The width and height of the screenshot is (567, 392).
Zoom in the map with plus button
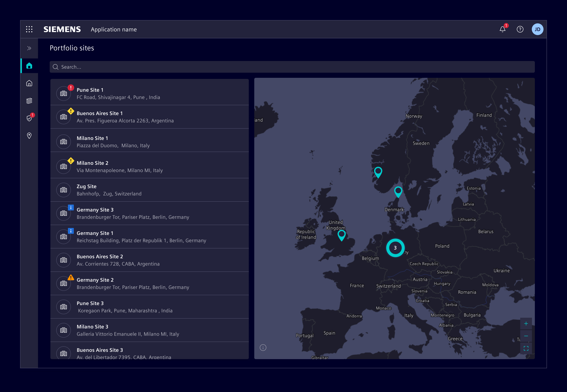pos(526,324)
